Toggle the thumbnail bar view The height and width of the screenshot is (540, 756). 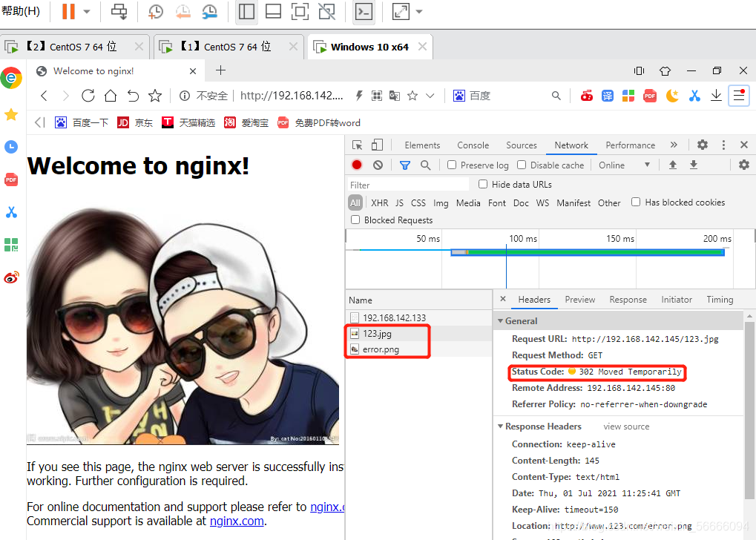coord(273,12)
